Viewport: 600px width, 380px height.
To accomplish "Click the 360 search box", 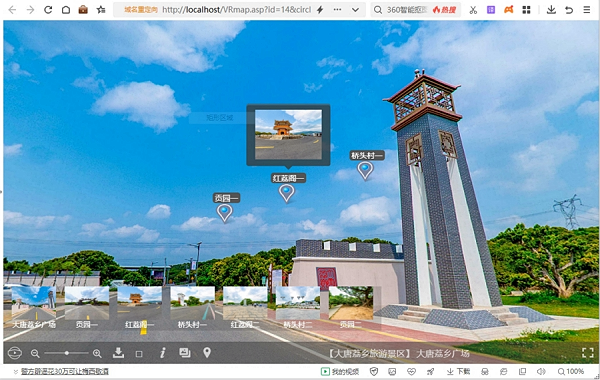I will (x=406, y=10).
